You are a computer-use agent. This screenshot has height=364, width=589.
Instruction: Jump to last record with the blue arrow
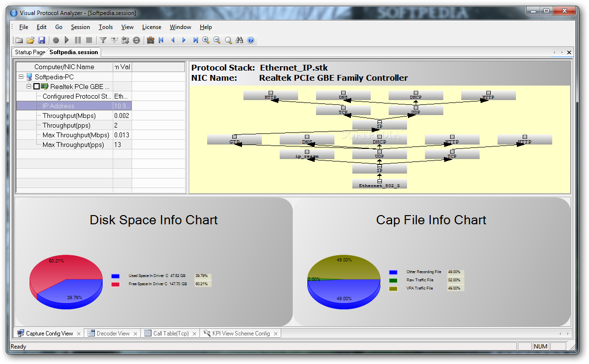[x=195, y=40]
